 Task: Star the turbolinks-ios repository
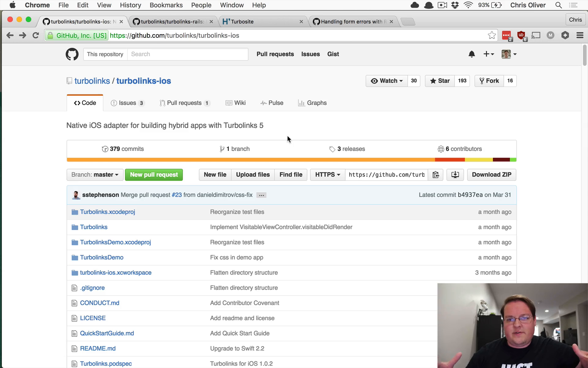coord(440,81)
